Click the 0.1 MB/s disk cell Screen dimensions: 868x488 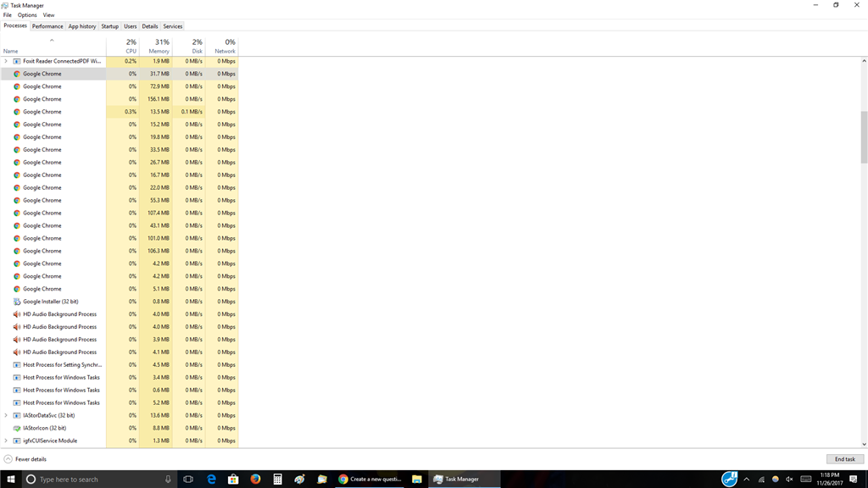point(189,112)
